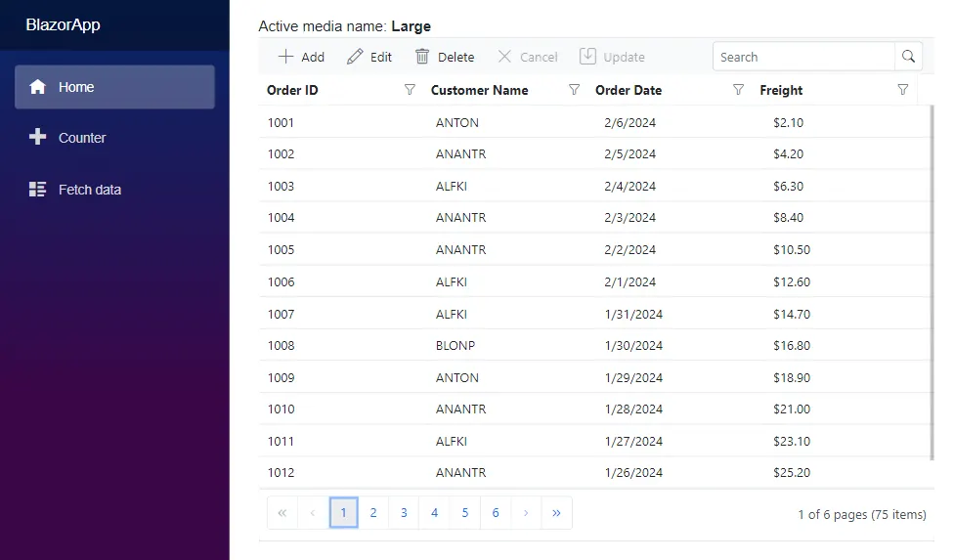Sort by the Order Date header
This screenshot has height=560, width=954.
click(x=629, y=90)
